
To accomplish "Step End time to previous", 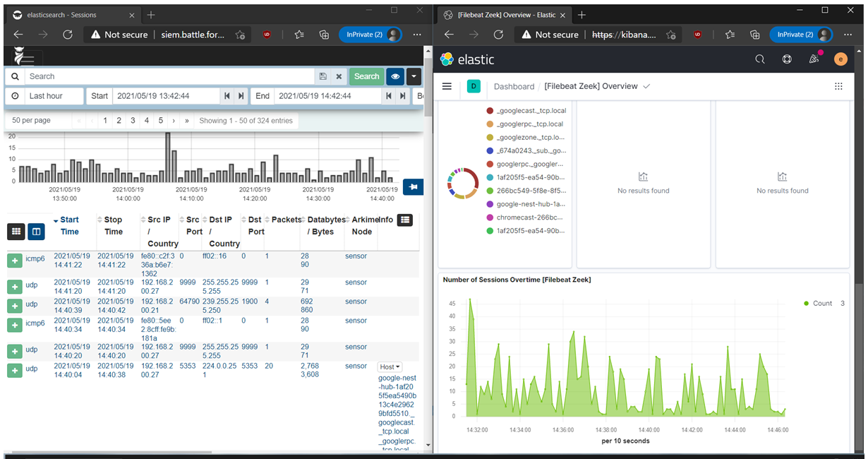I will [x=388, y=96].
